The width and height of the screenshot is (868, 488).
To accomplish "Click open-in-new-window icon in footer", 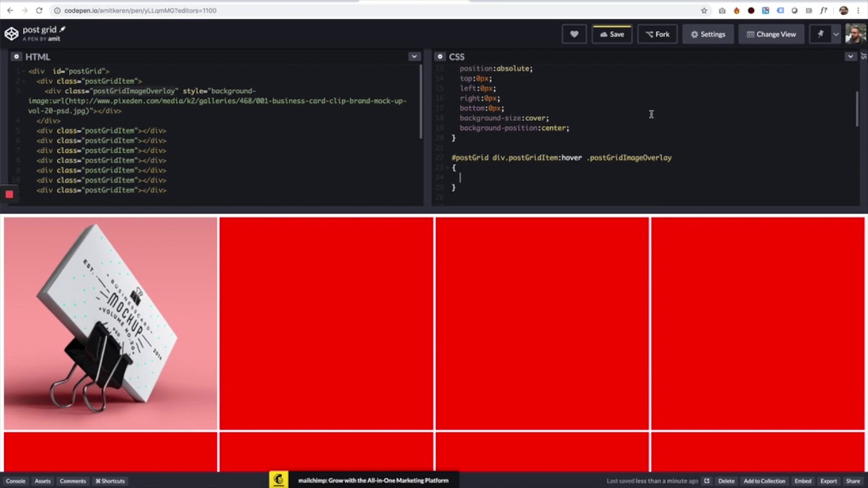I will pos(707,481).
